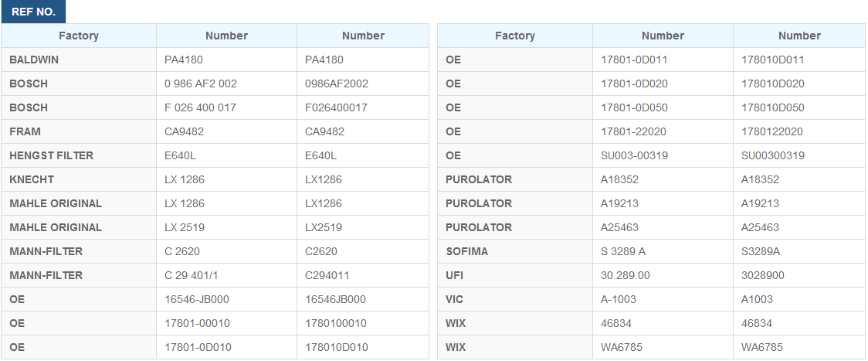
Task: Click the SU003-00319 cell
Action: (634, 155)
